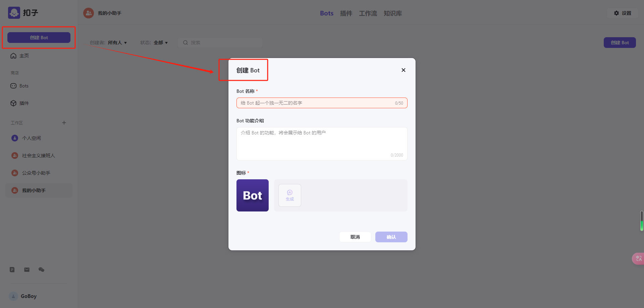Switch to the Bots tab
This screenshot has height=308, width=644.
327,13
